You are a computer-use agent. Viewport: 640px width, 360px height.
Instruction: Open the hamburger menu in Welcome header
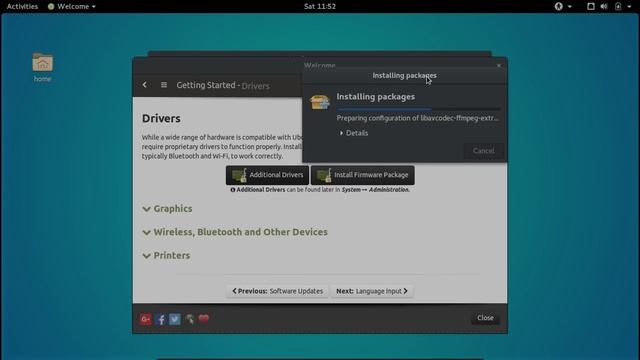(x=164, y=85)
